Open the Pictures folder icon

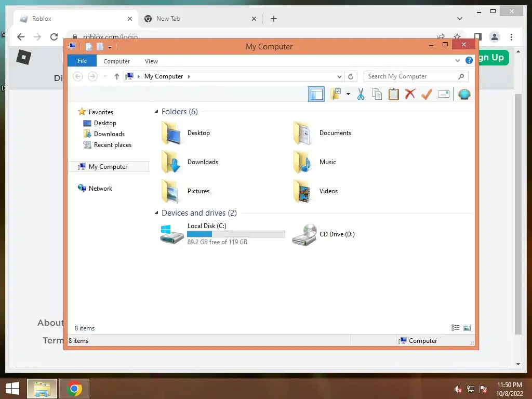(171, 191)
